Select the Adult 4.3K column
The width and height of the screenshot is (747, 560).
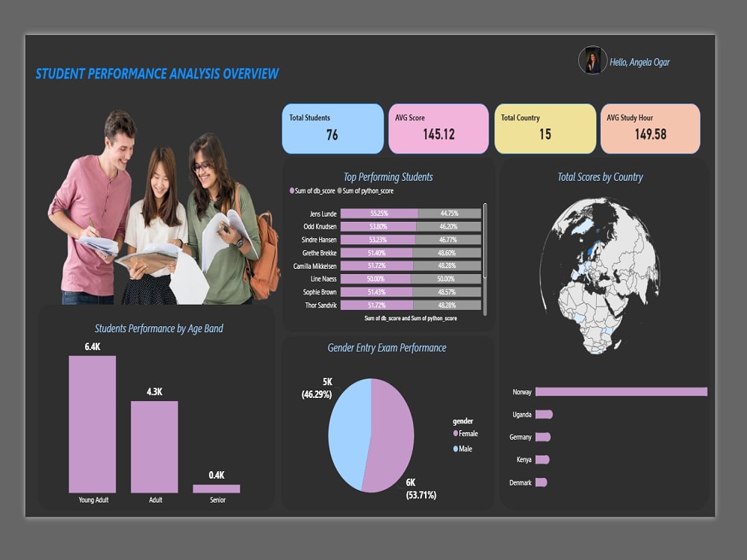point(155,447)
